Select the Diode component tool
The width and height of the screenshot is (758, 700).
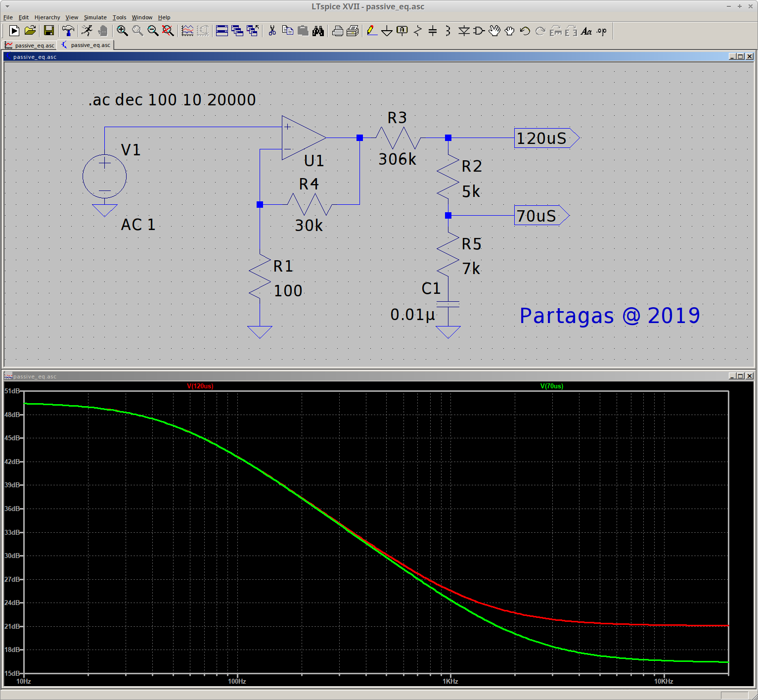point(464,31)
